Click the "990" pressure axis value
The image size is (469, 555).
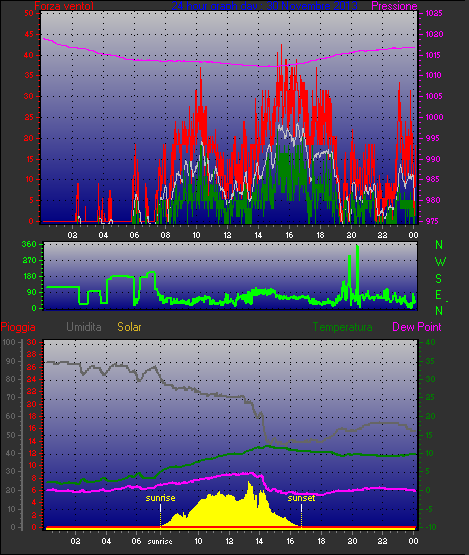[434, 159]
